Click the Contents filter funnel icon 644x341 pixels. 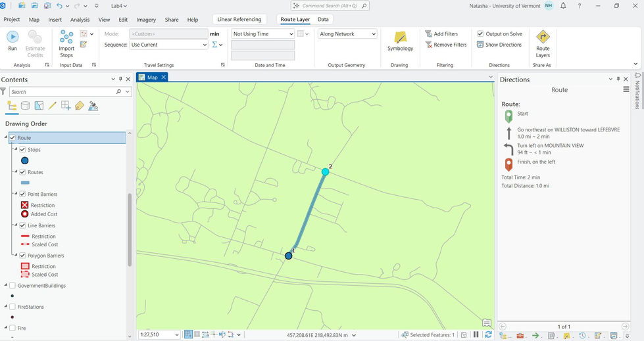click(3, 91)
